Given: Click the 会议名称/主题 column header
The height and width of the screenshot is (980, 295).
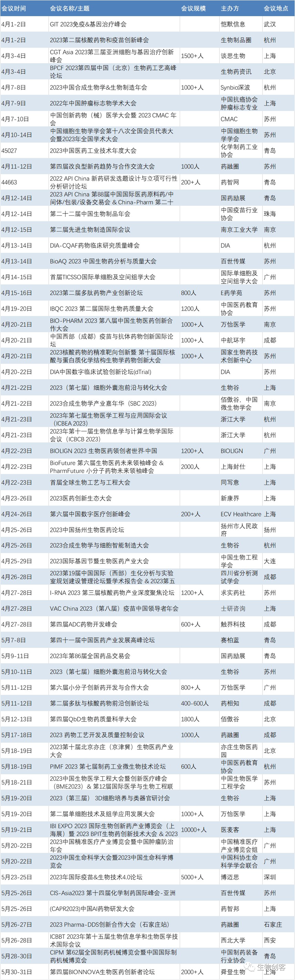Looking at the screenshot, I should click(x=70, y=8).
